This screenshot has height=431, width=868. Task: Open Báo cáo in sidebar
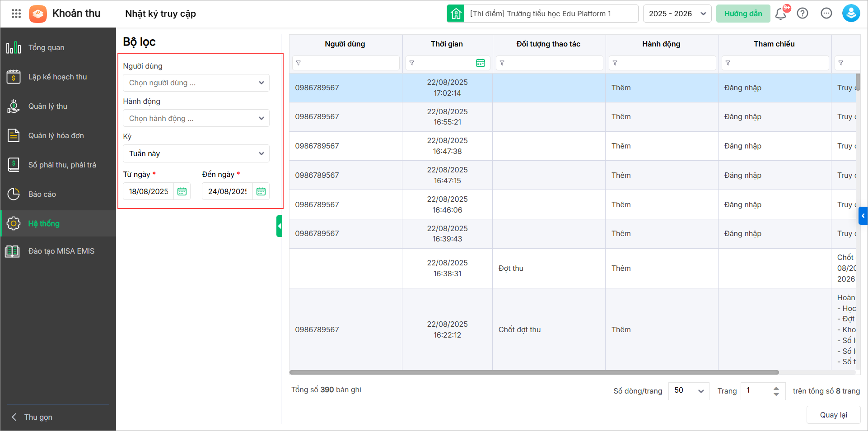tap(42, 194)
